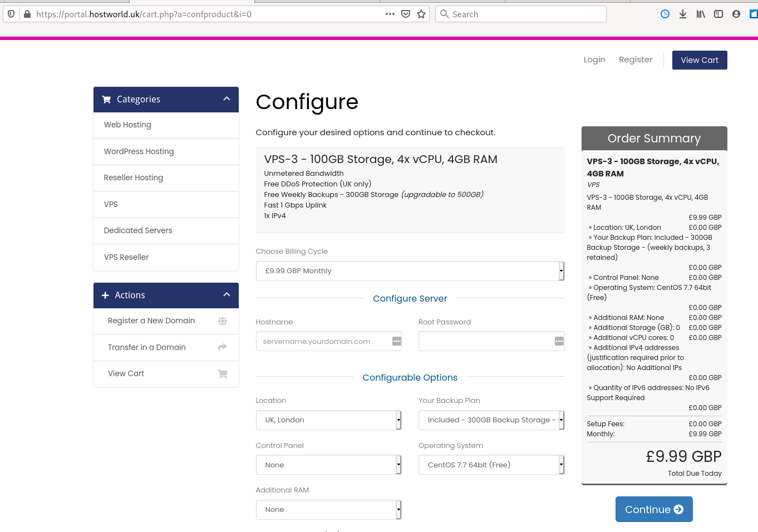Click password manager icon in Root Password field
The image size is (758, 532).
coord(559,341)
